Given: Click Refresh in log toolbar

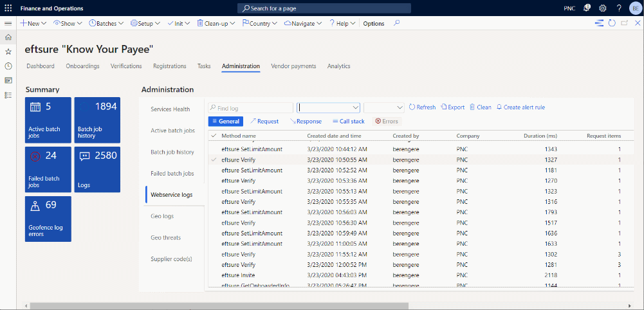Looking at the screenshot, I should point(422,107).
